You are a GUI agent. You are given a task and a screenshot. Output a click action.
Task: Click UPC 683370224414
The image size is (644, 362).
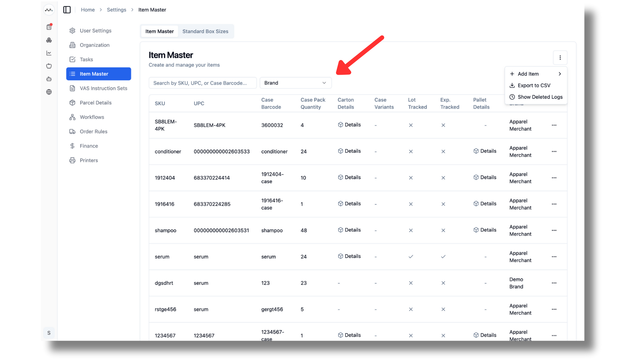tap(212, 178)
